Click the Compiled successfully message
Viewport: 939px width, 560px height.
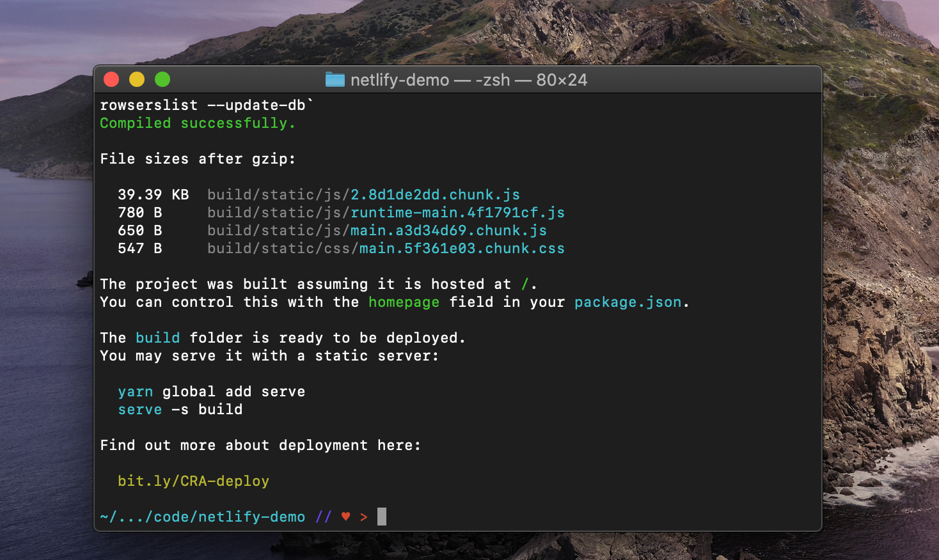197,123
